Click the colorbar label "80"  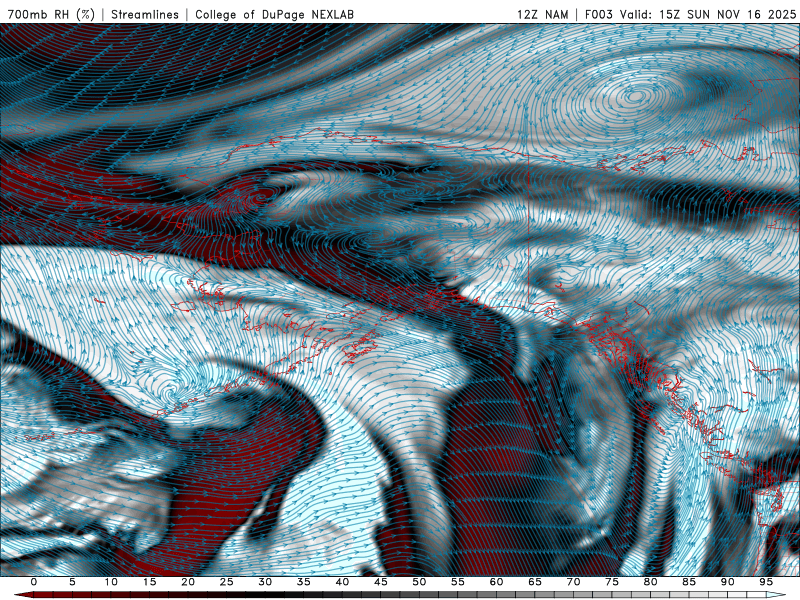coord(651,582)
